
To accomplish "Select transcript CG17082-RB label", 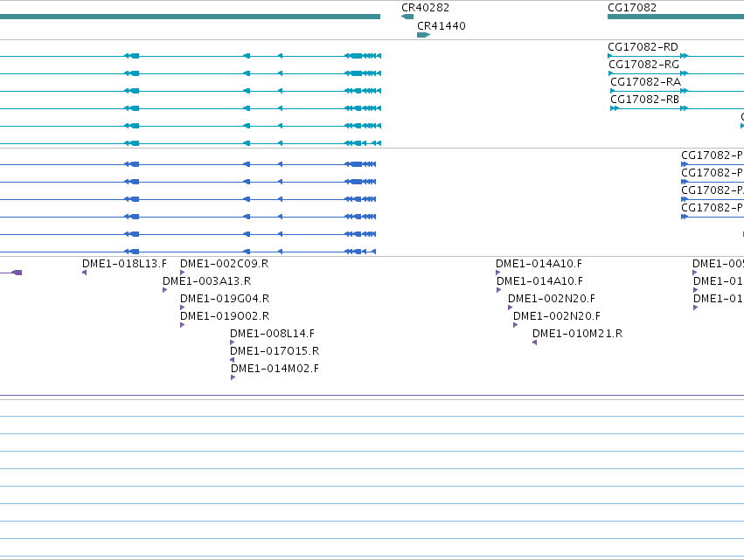I will click(644, 100).
